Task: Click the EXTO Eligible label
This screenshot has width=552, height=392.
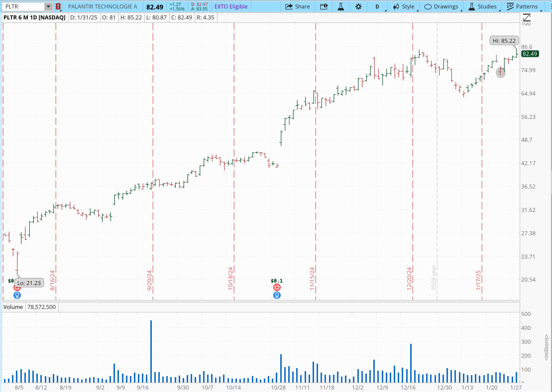Action: point(231,6)
